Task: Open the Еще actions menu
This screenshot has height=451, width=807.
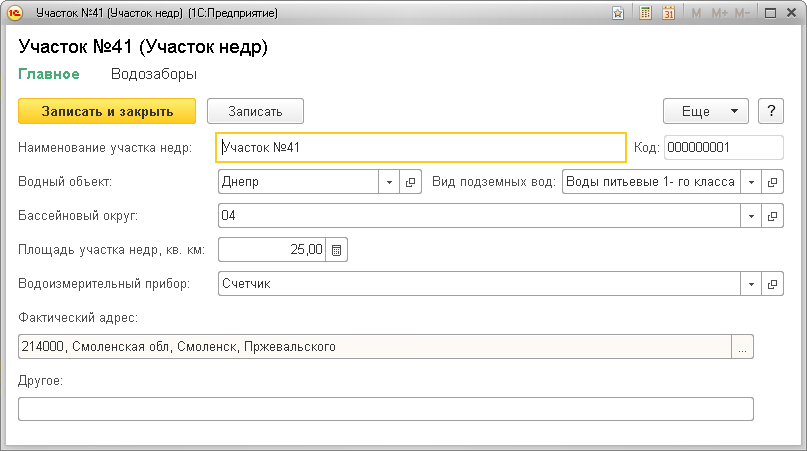Action: [x=706, y=111]
